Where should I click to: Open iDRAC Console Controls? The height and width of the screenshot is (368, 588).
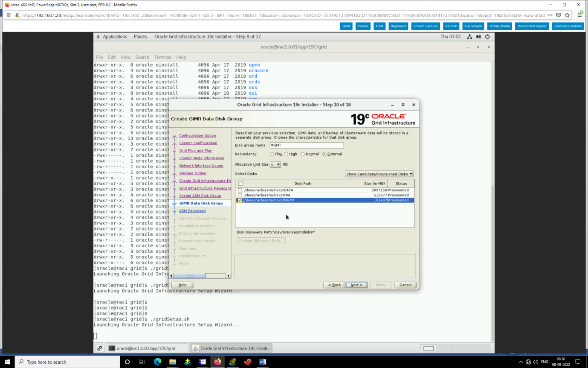568,26
